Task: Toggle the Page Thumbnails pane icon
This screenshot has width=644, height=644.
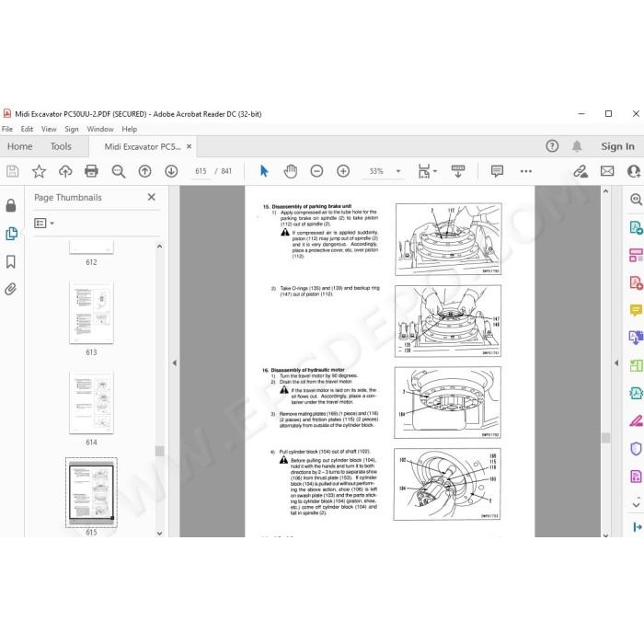Action: point(11,234)
